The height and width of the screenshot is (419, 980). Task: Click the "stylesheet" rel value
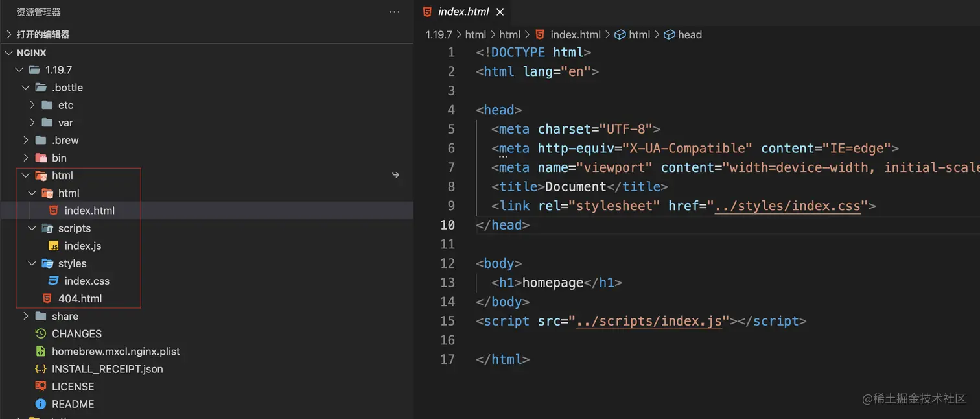[614, 206]
